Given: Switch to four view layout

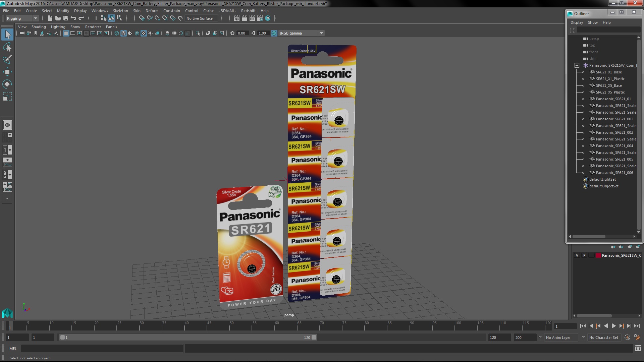Looking at the screenshot, I should click(x=7, y=137).
